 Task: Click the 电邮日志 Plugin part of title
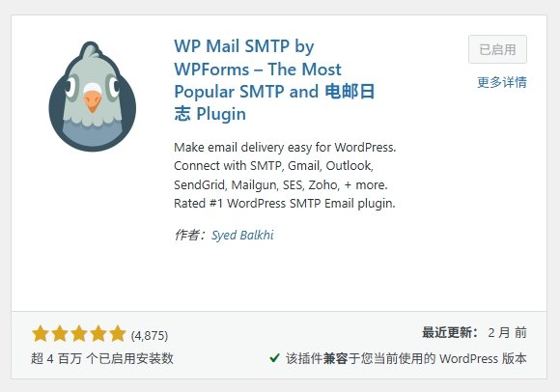[274, 102]
